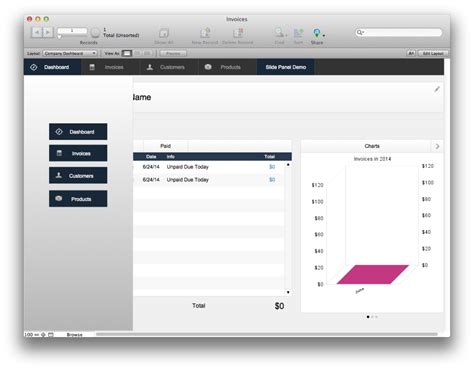Click the pink chart bar

coord(373,274)
